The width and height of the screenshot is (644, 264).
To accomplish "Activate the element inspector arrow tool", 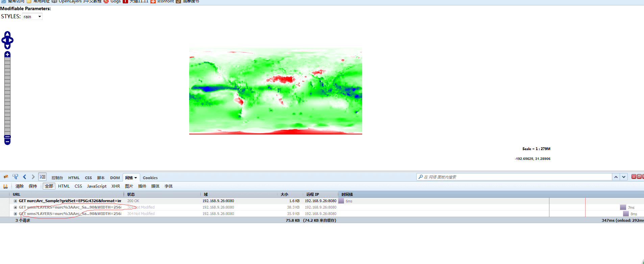I will point(15,177).
